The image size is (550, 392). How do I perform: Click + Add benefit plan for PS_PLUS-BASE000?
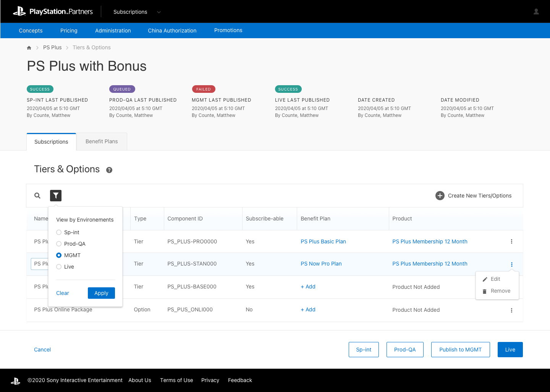tap(308, 287)
